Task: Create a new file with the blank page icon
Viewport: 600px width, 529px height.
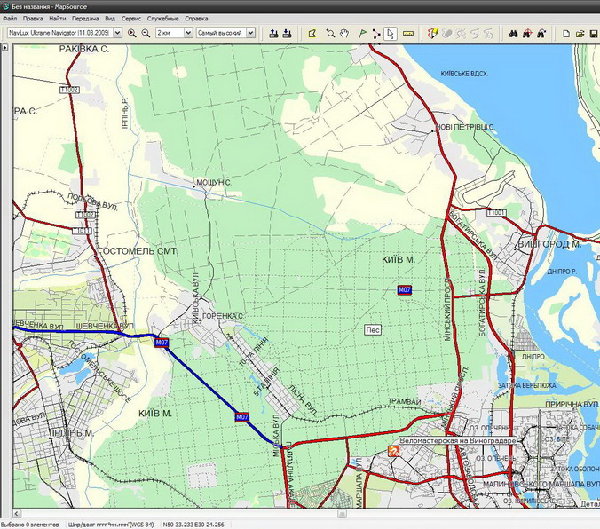Action: [x=566, y=33]
